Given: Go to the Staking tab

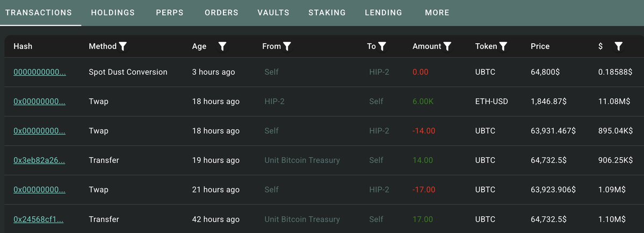Looking at the screenshot, I should click(327, 13).
